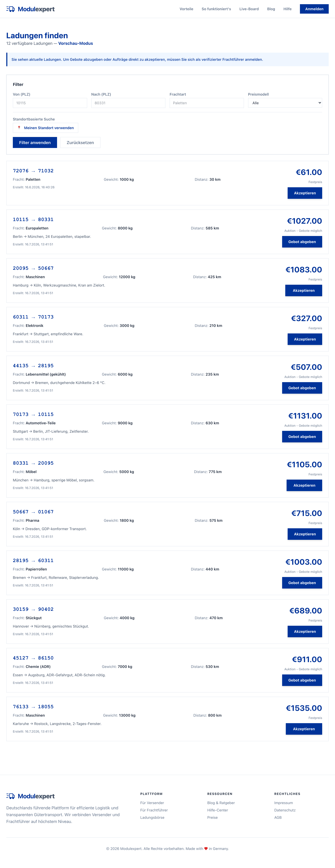Click the Frachtart input field
335x868 pixels.
[206, 103]
